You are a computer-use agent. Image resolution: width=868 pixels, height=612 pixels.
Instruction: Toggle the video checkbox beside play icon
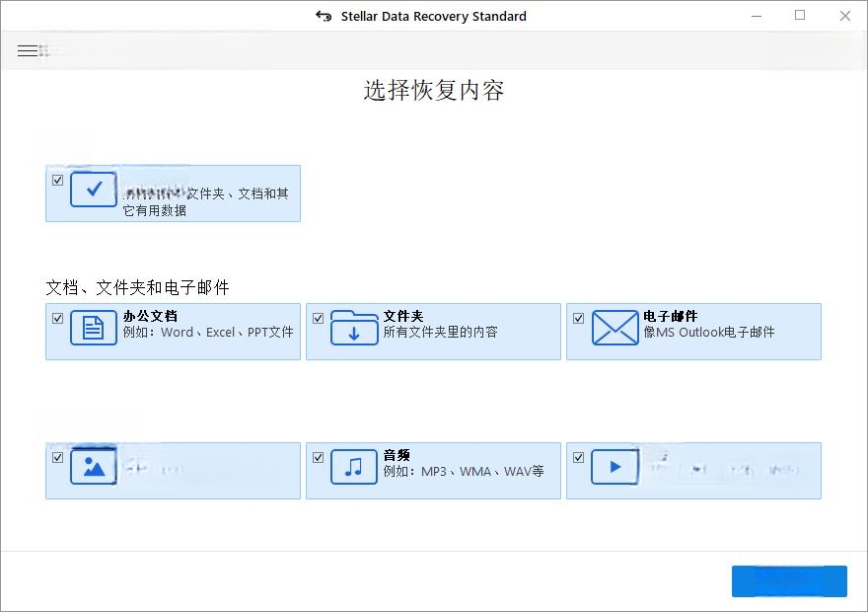tap(578, 457)
